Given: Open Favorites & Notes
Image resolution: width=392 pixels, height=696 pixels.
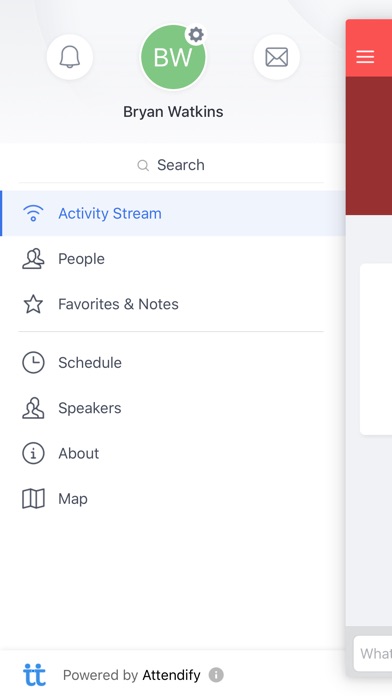Looking at the screenshot, I should (x=173, y=304).
